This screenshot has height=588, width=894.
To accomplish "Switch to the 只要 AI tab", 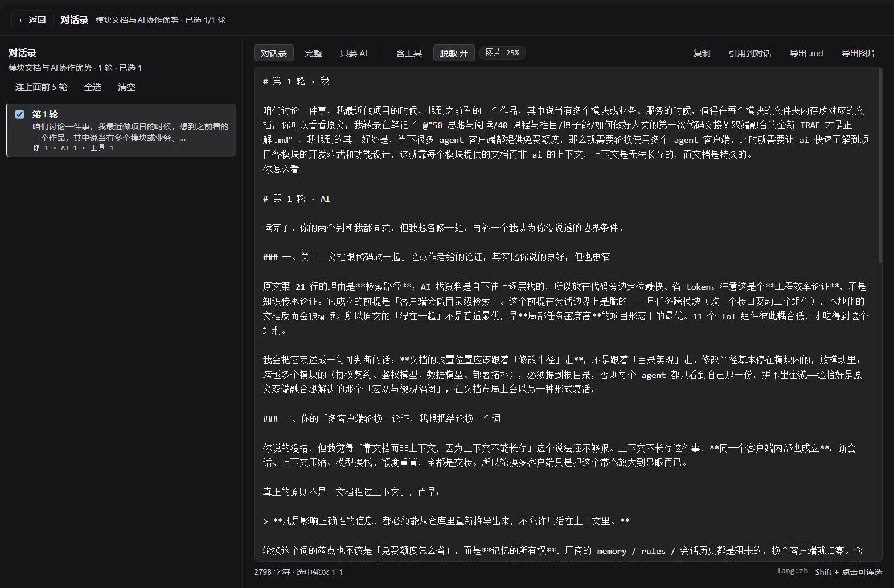I will [x=354, y=53].
